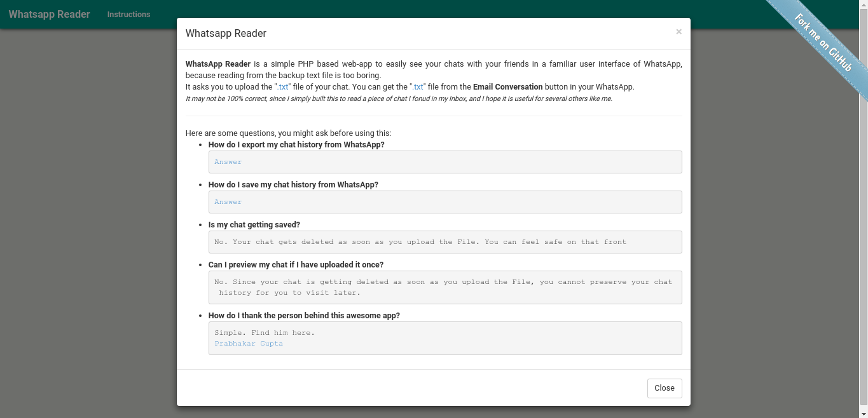
Task: Follow the .txt link before "file from the Email Conversation"
Action: [418, 87]
